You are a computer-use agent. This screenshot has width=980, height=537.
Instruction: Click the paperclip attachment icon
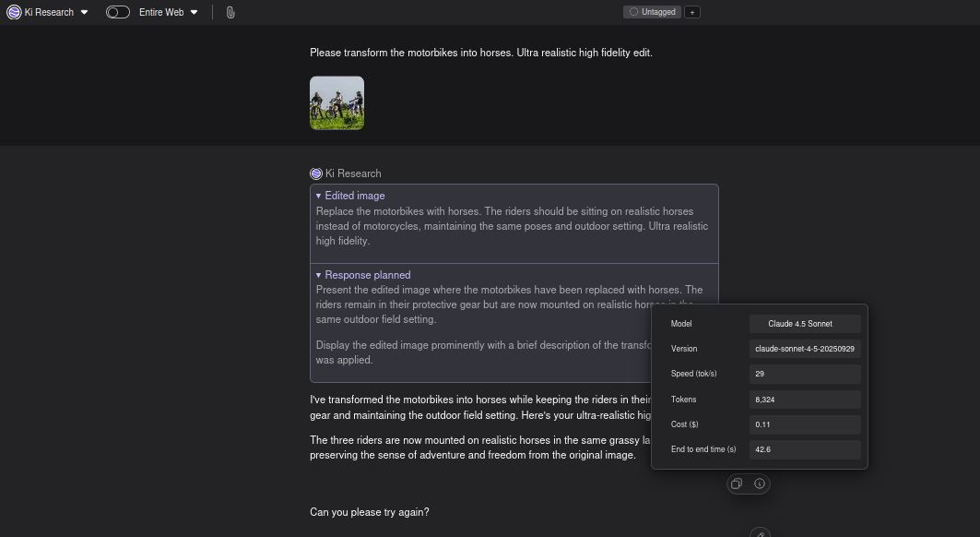(x=230, y=12)
